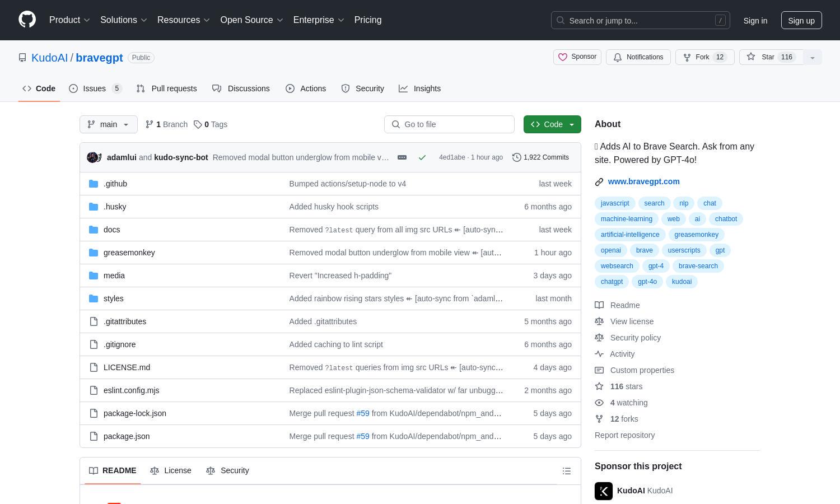840x504 pixels.
Task: Click the gpt-4o topic tag
Action: 647,282
